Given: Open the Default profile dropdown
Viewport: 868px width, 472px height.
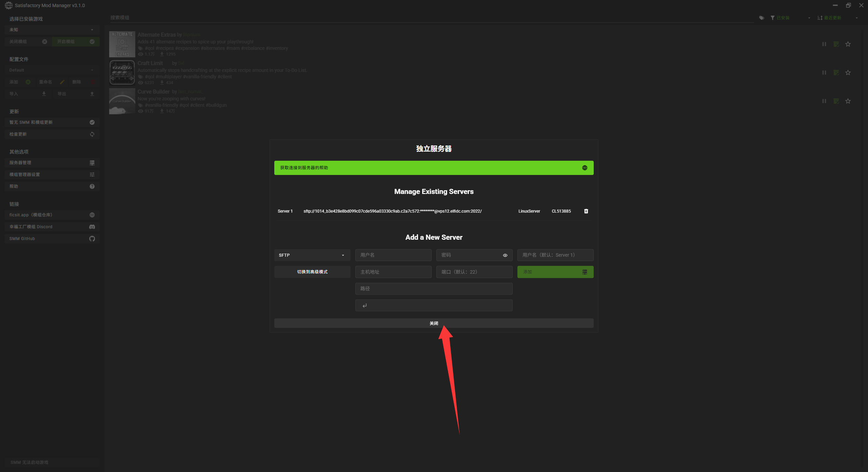Looking at the screenshot, I should [x=52, y=70].
